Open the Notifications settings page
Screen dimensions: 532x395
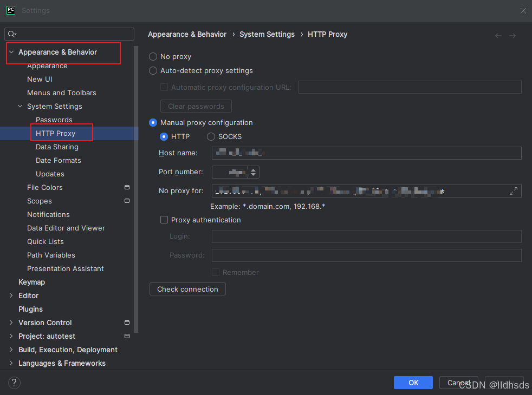[x=48, y=214]
